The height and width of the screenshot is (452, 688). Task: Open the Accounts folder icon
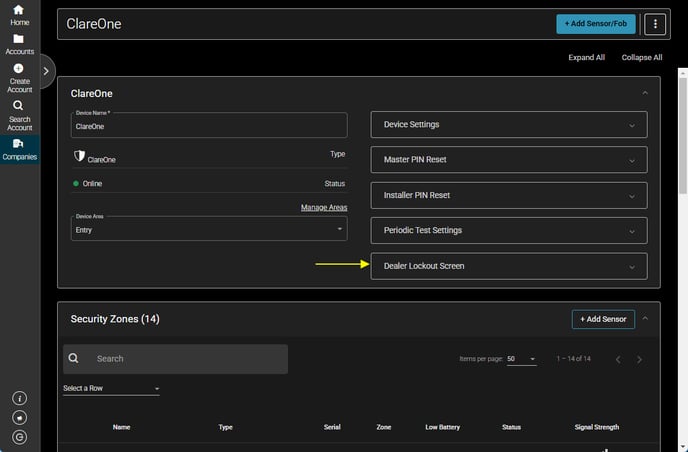pyautogui.click(x=18, y=39)
